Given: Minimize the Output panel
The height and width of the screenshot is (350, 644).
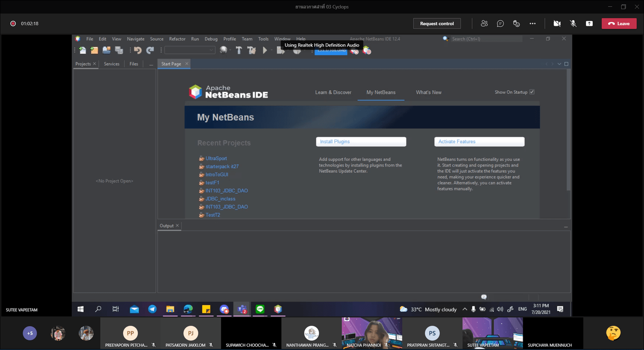Looking at the screenshot, I should tap(566, 226).
